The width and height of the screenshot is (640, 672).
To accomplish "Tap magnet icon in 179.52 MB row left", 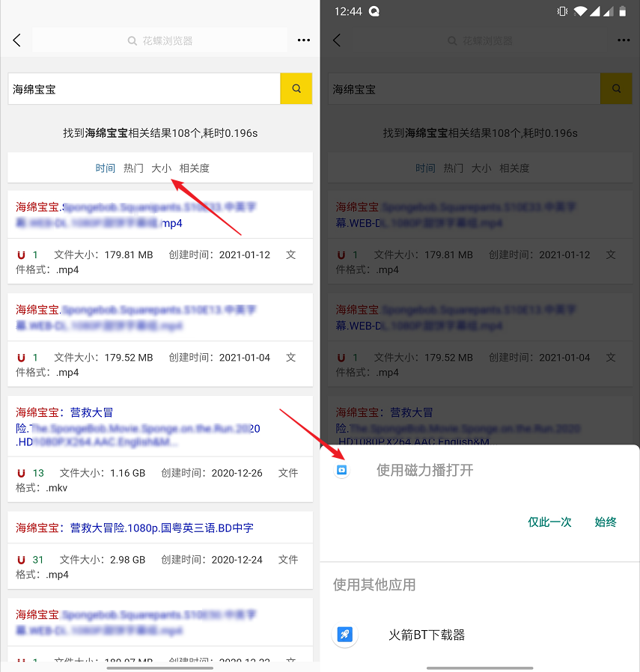I will click(21, 358).
